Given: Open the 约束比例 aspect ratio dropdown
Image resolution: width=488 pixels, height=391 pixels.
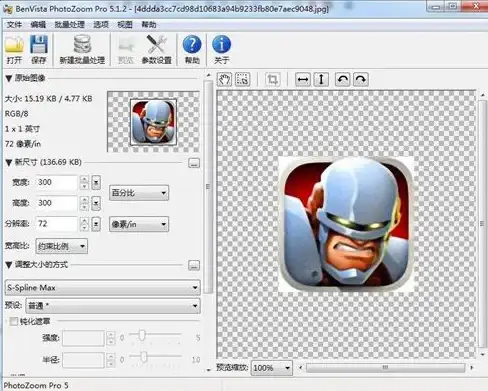Looking at the screenshot, I should point(62,246).
